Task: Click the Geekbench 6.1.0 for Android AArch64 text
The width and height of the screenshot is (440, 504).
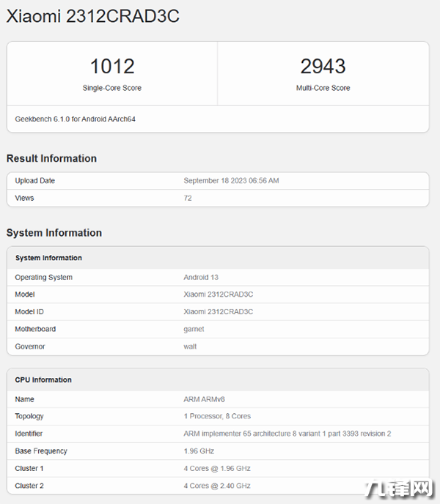Action: 75,119
